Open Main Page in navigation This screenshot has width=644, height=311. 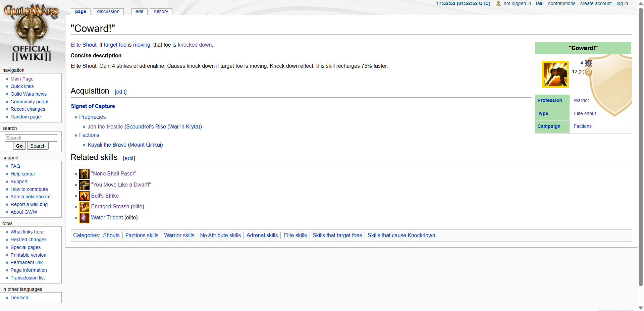[x=22, y=79]
